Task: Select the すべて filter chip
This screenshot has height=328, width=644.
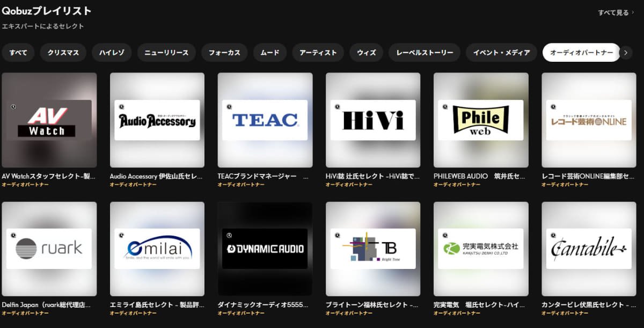Action: tap(18, 53)
